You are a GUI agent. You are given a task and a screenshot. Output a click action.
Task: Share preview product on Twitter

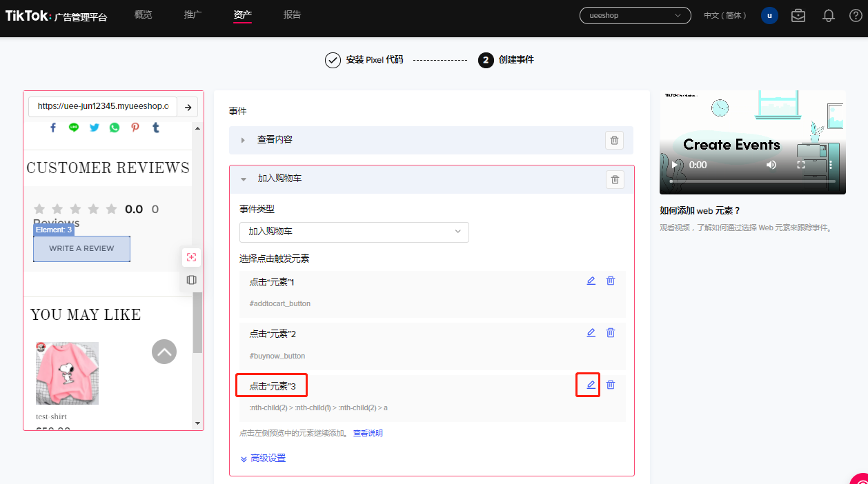[x=94, y=128]
